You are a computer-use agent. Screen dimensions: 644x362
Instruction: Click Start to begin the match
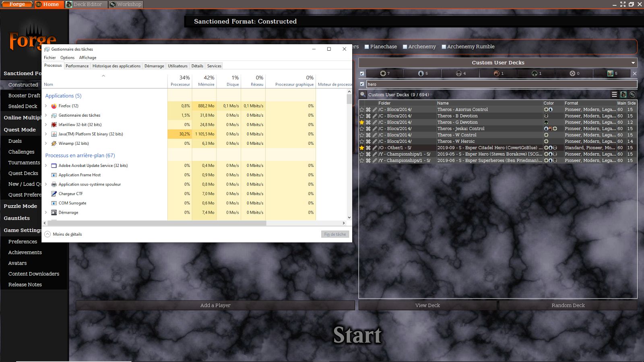pyautogui.click(x=357, y=335)
